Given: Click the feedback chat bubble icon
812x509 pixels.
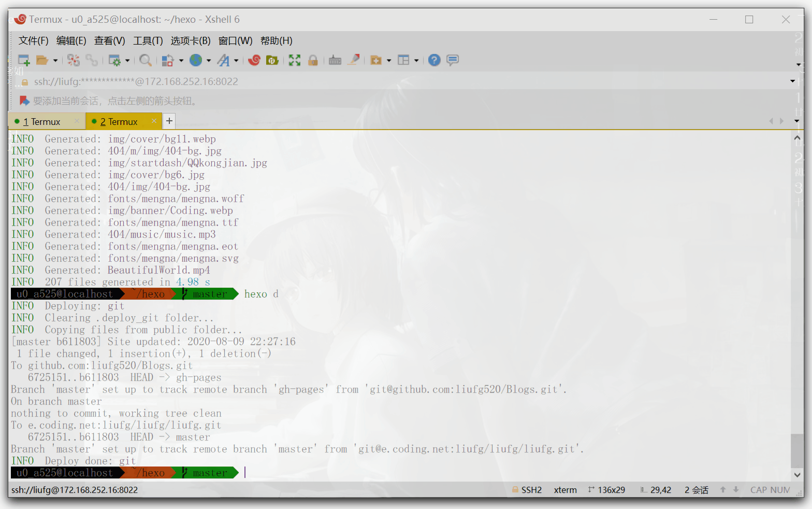Looking at the screenshot, I should [453, 60].
